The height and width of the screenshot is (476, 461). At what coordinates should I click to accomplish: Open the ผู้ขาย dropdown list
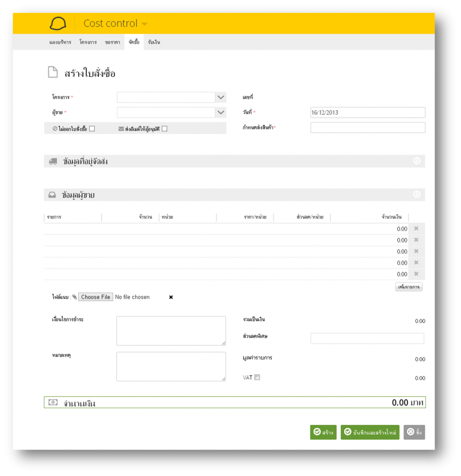coord(221,112)
